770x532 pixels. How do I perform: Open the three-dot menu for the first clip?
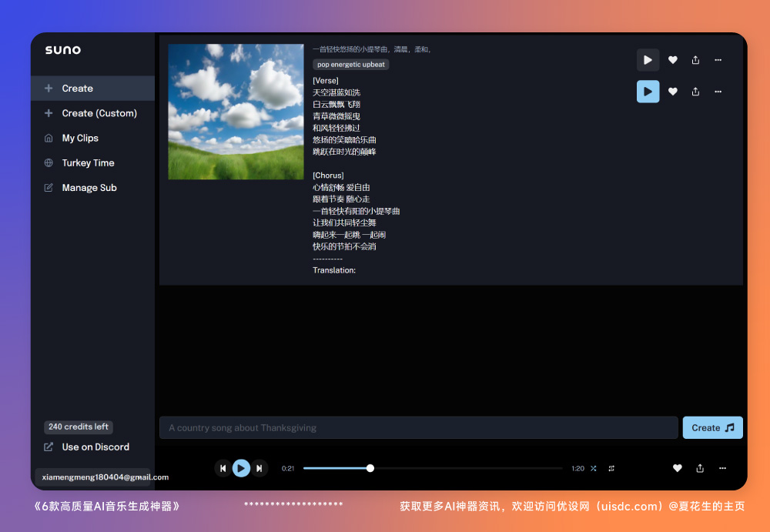(718, 60)
